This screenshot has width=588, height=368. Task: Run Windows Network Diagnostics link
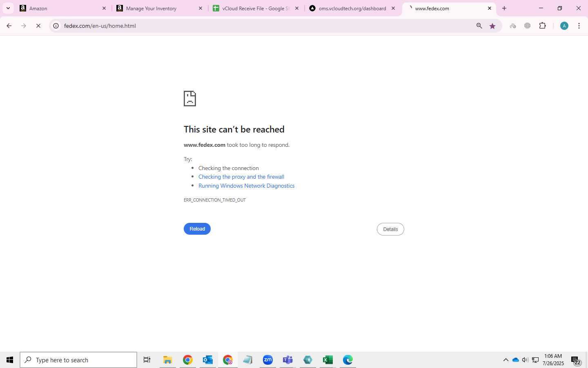pos(246,186)
